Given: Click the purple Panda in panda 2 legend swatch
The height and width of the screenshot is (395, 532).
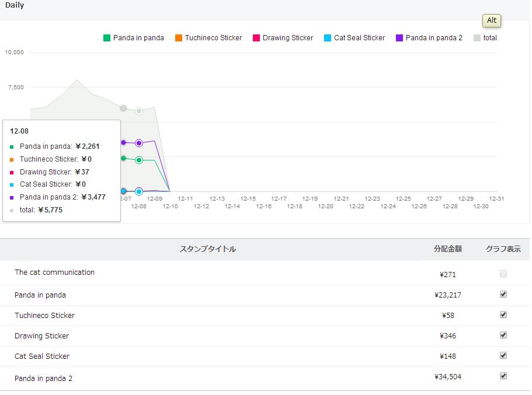Looking at the screenshot, I should point(399,38).
